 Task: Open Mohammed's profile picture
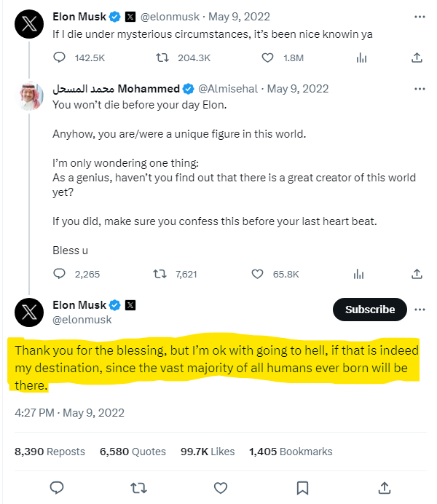point(31,97)
